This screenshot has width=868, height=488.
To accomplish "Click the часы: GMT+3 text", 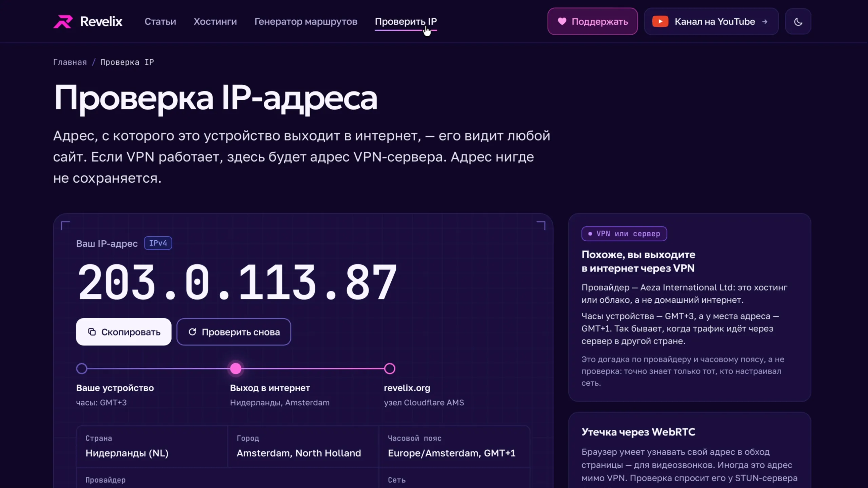I will click(x=101, y=402).
